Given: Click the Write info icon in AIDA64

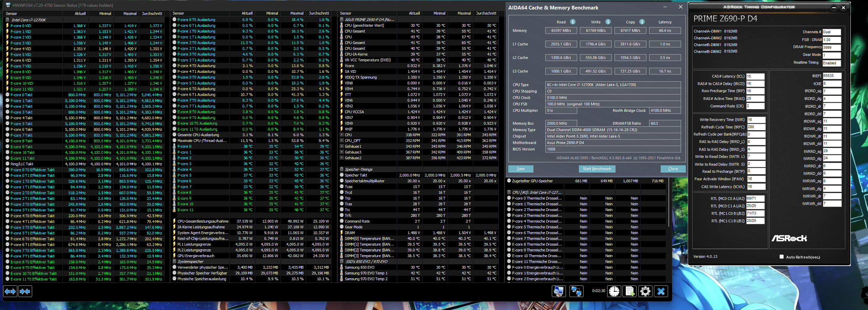Looking at the screenshot, I should pyautogui.click(x=608, y=22).
